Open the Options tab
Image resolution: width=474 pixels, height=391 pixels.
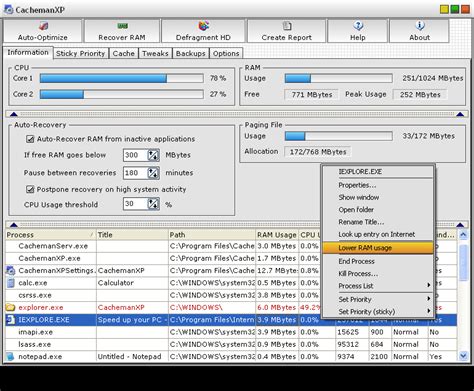(x=226, y=53)
